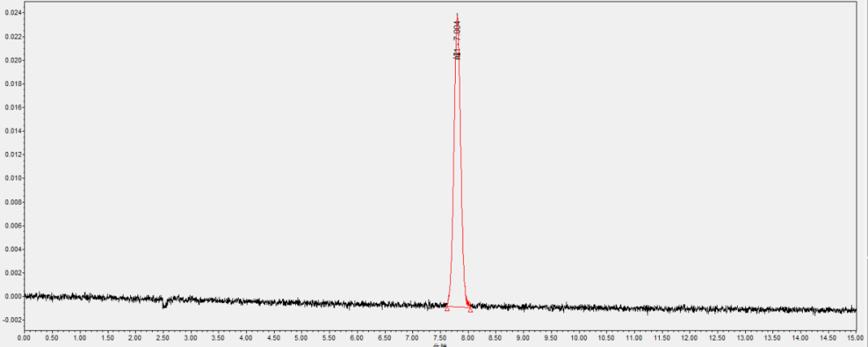The width and height of the screenshot is (868, 347).
Task: Select the peak start triangle marker near 7.60
Action: [447, 308]
